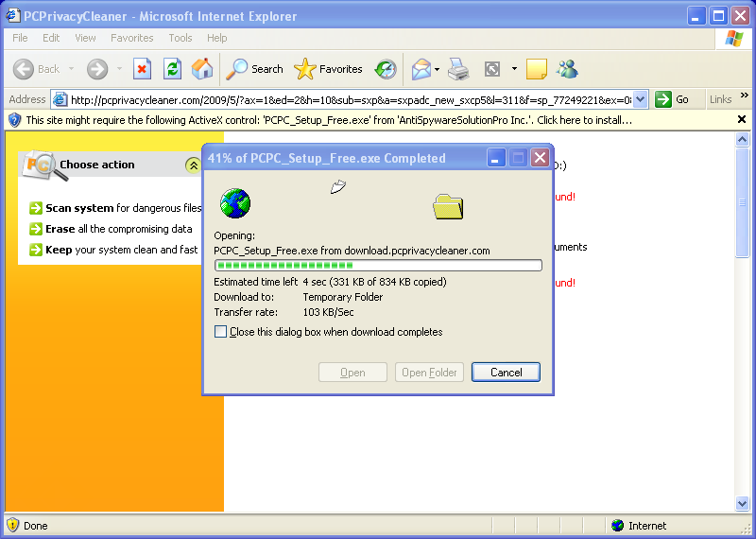Click the Forward arrow toolbar icon
Viewport: 756px width, 539px height.
pos(97,69)
